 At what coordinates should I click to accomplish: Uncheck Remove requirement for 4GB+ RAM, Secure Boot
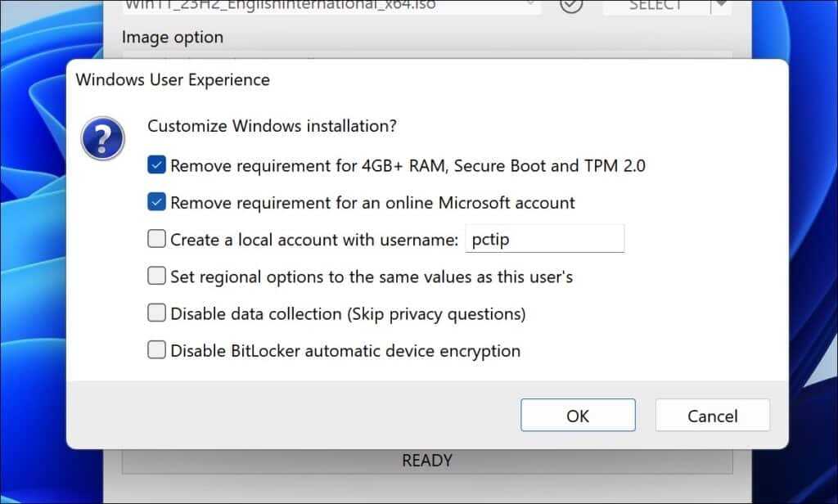(x=157, y=165)
